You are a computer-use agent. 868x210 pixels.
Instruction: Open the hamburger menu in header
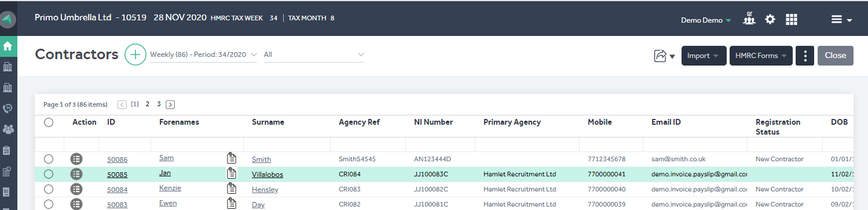pos(841,19)
